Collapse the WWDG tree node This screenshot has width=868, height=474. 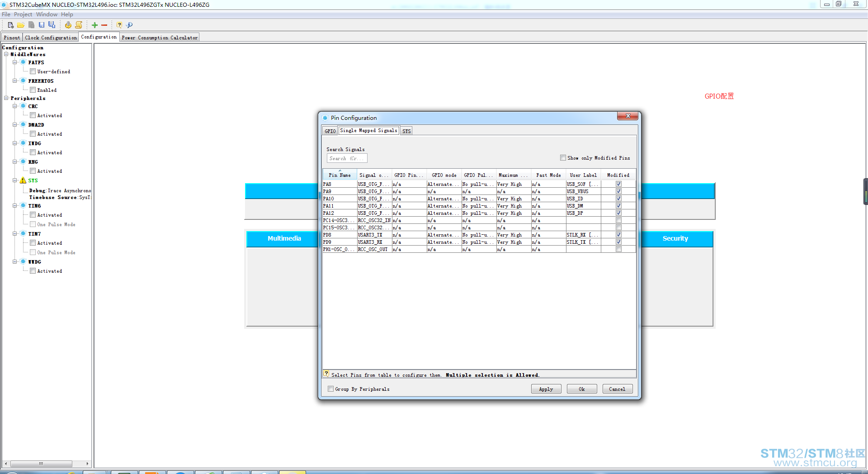pyautogui.click(x=15, y=262)
